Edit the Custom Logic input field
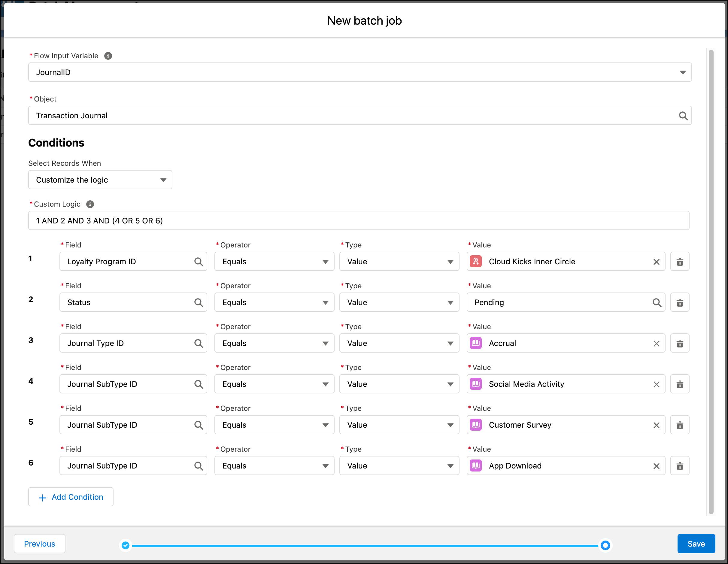 (359, 220)
